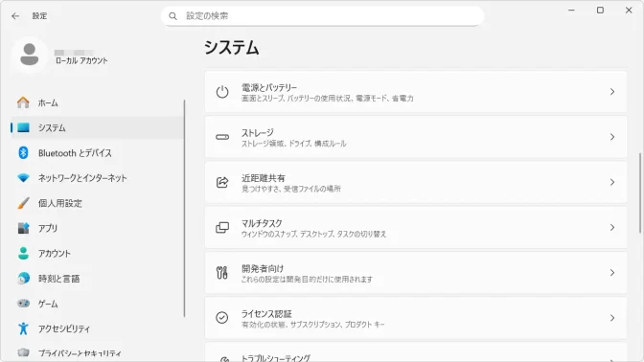Maximize the 設定 window
This screenshot has height=362, width=644.
point(600,10)
